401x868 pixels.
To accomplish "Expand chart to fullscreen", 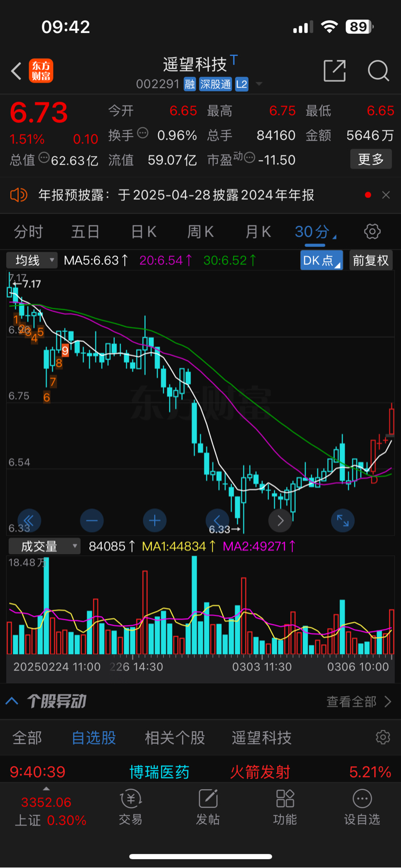I will [x=343, y=520].
